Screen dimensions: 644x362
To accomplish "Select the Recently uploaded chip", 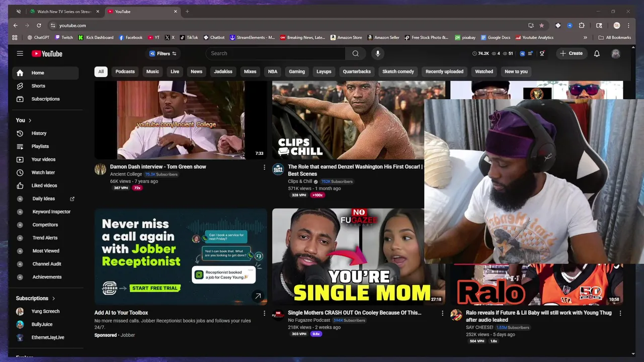I will [x=444, y=71].
